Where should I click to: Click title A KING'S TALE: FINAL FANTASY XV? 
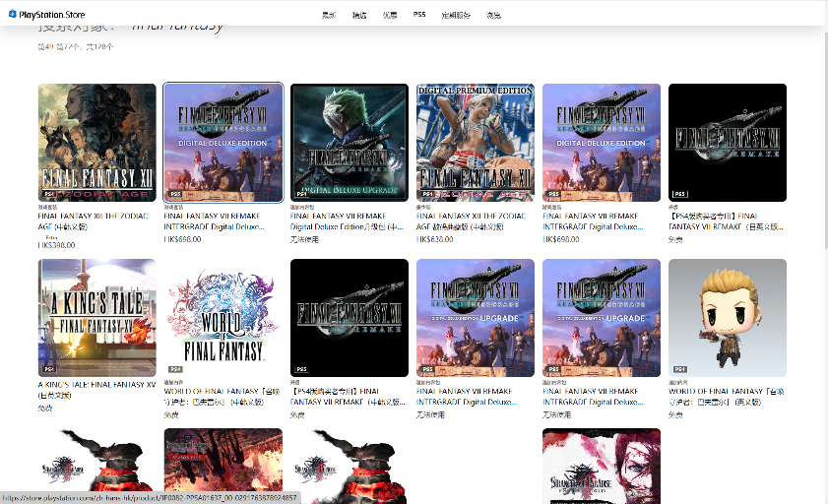(x=96, y=390)
